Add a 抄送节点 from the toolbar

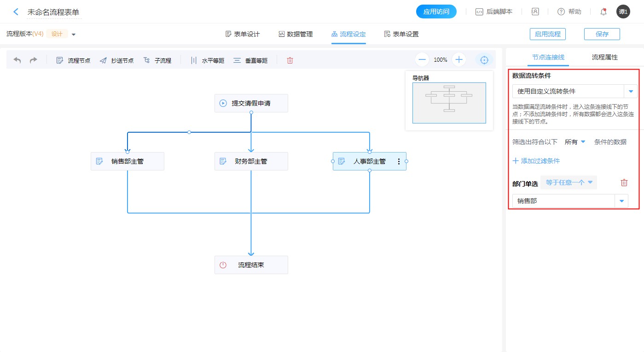pos(116,60)
